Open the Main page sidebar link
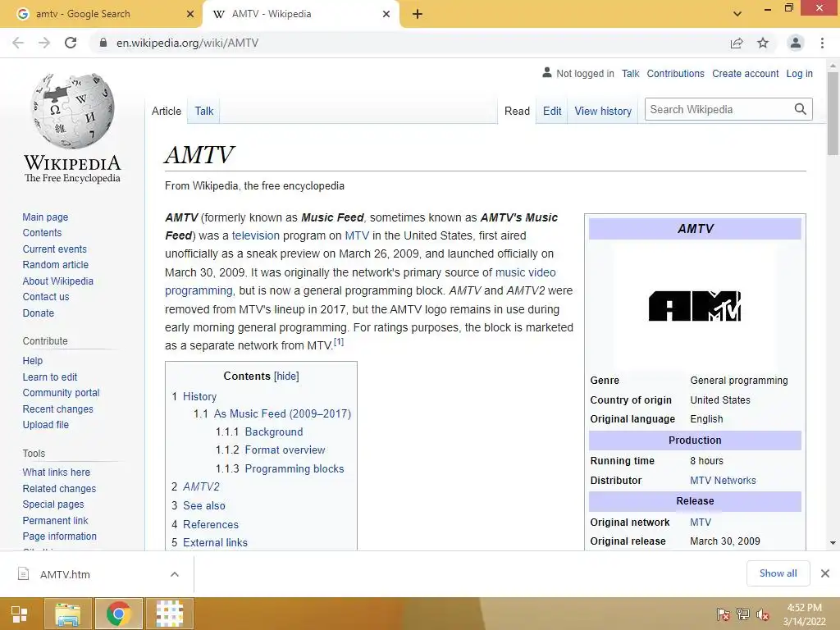 coord(46,217)
